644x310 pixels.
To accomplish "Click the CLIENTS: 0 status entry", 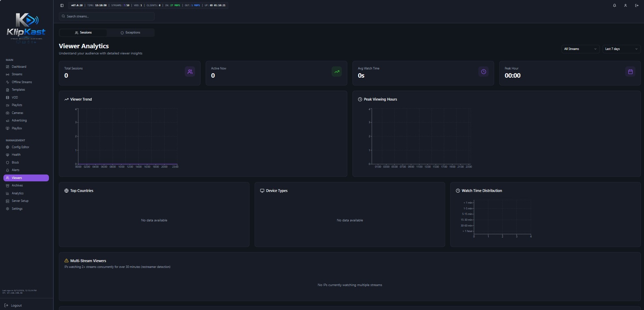I will (153, 5).
